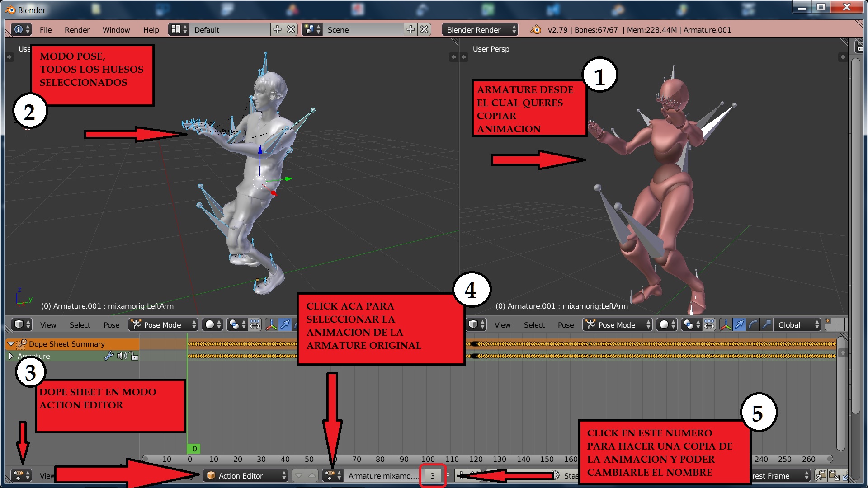Click the action user count number 3
Screen dimensions: 868x488
pos(433,475)
